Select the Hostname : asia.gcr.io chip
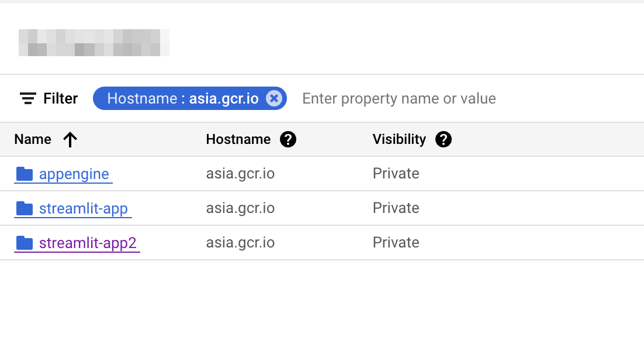Screen dimensions: 644x344 [182, 98]
